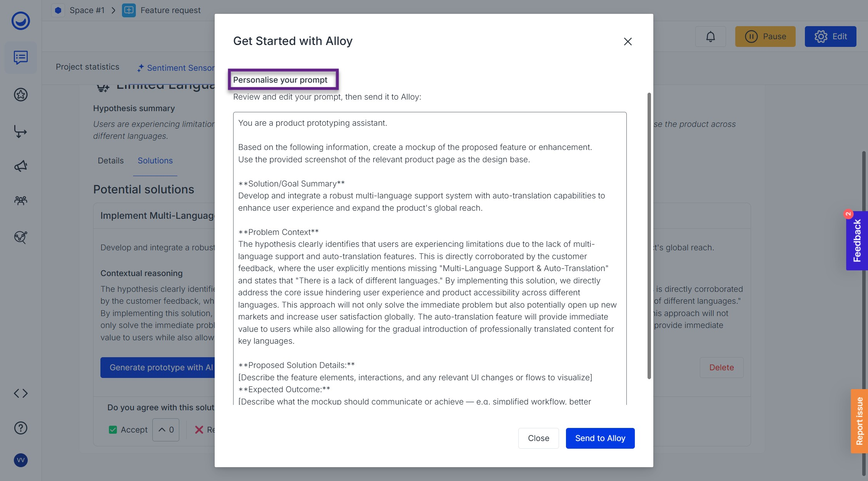This screenshot has height=481, width=868.
Task: Switch to the Solutions tab
Action: tap(155, 161)
